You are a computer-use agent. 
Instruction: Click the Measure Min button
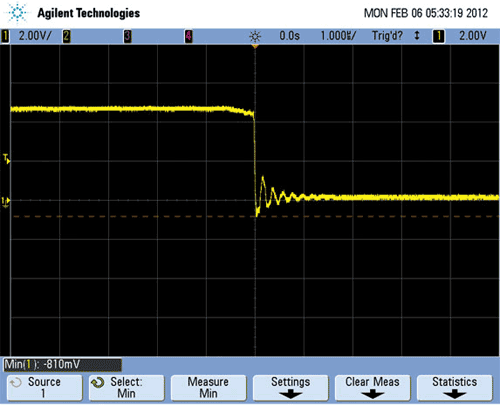point(209,387)
